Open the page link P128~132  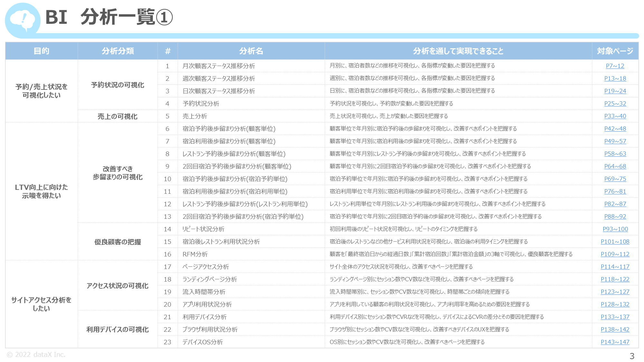[x=615, y=304]
